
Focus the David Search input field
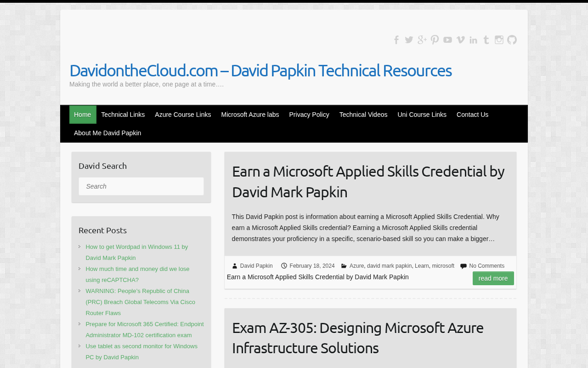point(141,186)
